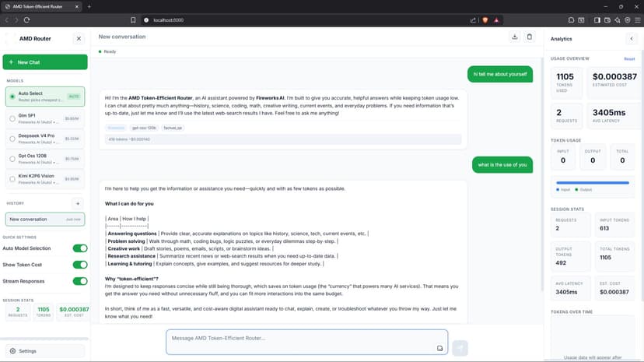644x362 pixels.
Task: Click the 'gpt-oss-120b' tag on first response
Action: point(144,128)
